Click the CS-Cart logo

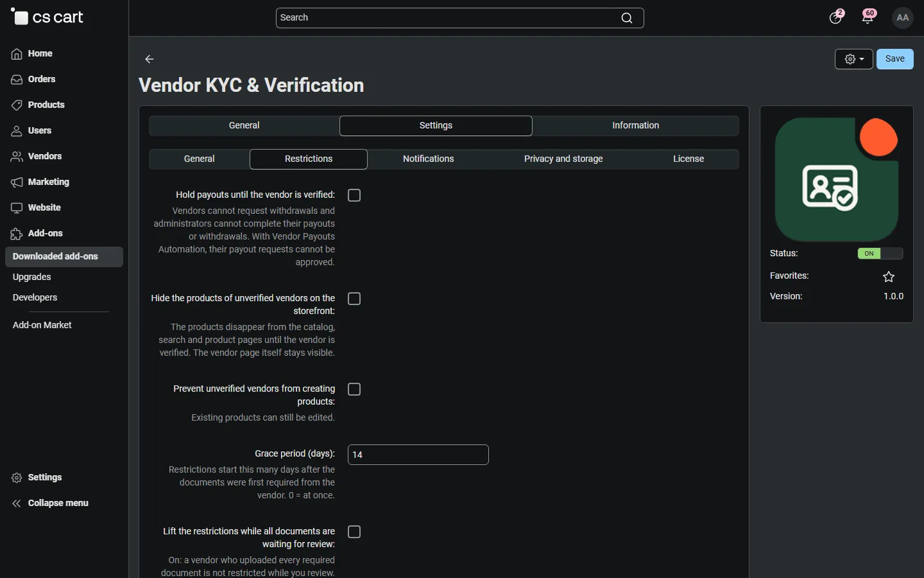[x=47, y=17]
